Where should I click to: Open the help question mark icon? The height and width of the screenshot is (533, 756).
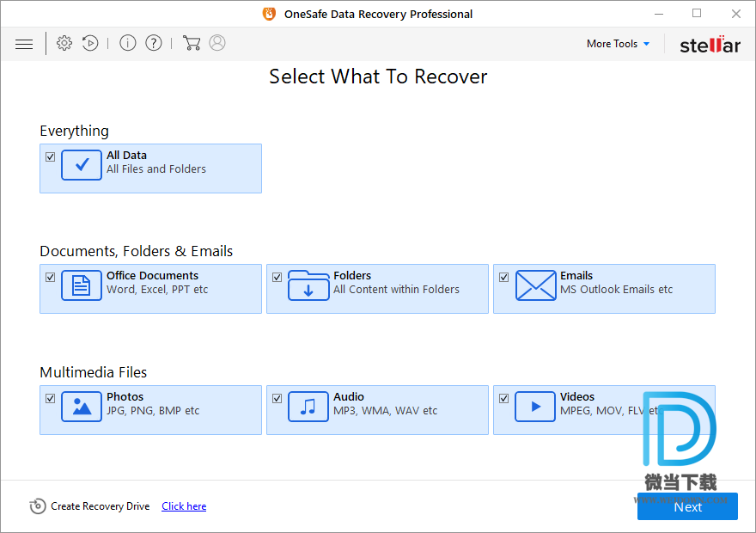pyautogui.click(x=154, y=43)
